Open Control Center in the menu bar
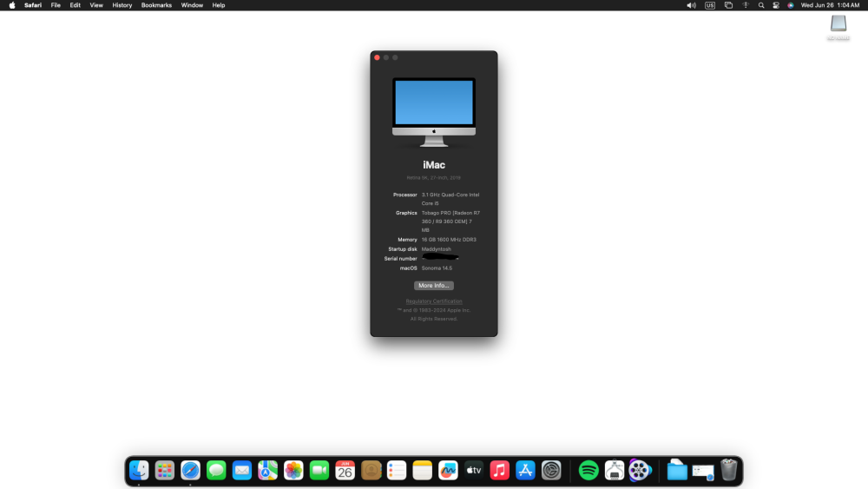868x489 pixels. [776, 5]
